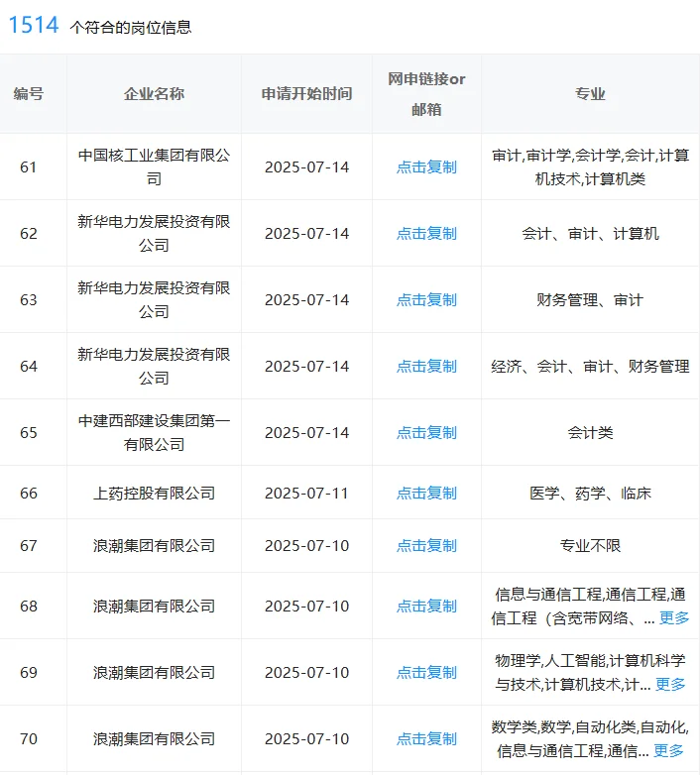
Task: Select 新华电力发展投资有限公司 in row 62
Action: [154, 233]
